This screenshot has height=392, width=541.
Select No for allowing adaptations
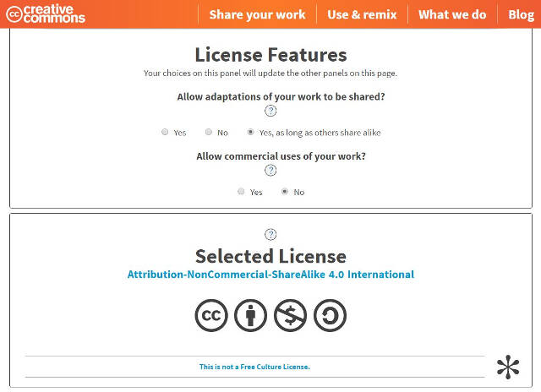[209, 132]
